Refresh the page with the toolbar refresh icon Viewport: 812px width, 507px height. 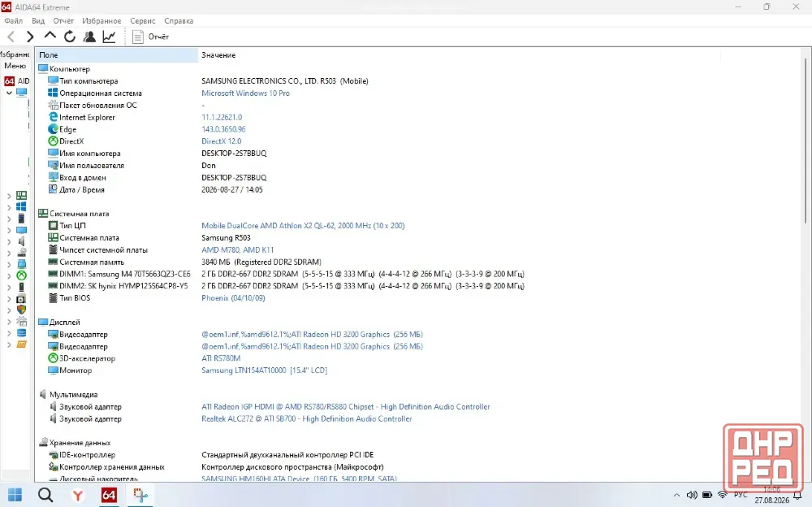(69, 37)
